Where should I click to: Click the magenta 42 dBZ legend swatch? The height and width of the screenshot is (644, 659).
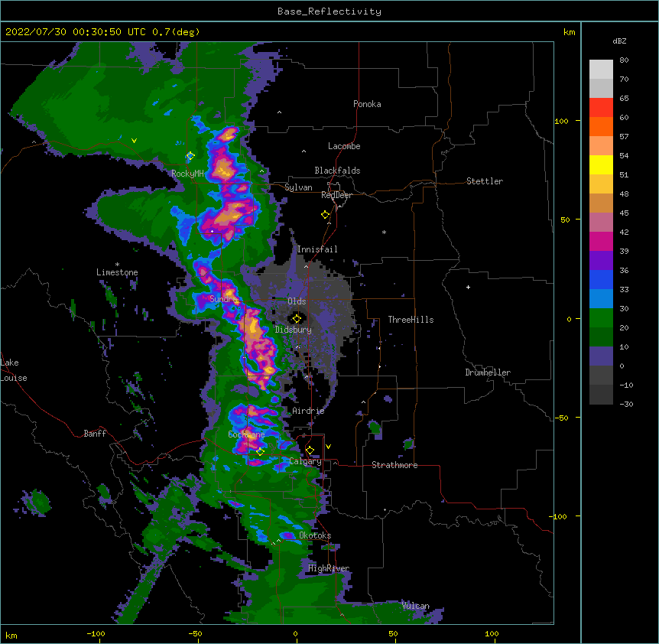tap(601, 241)
